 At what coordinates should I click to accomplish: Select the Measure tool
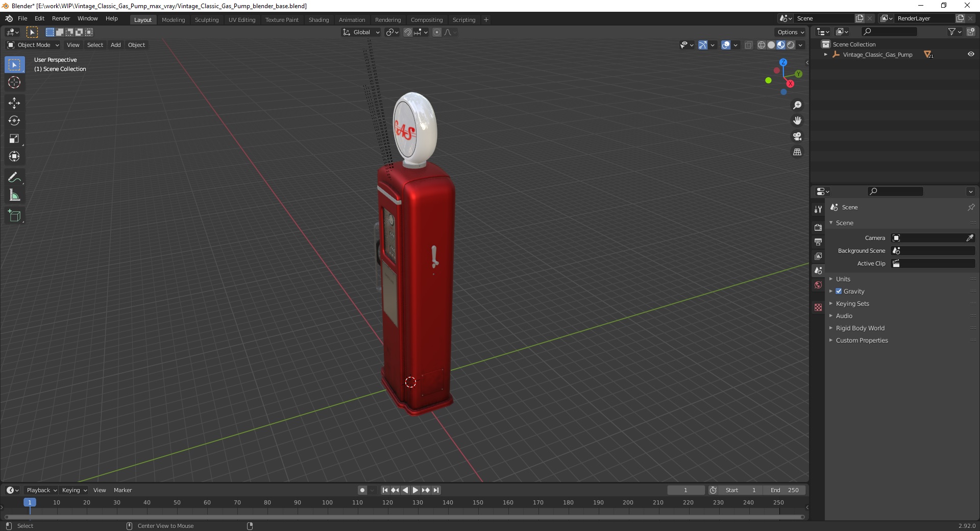(x=14, y=196)
